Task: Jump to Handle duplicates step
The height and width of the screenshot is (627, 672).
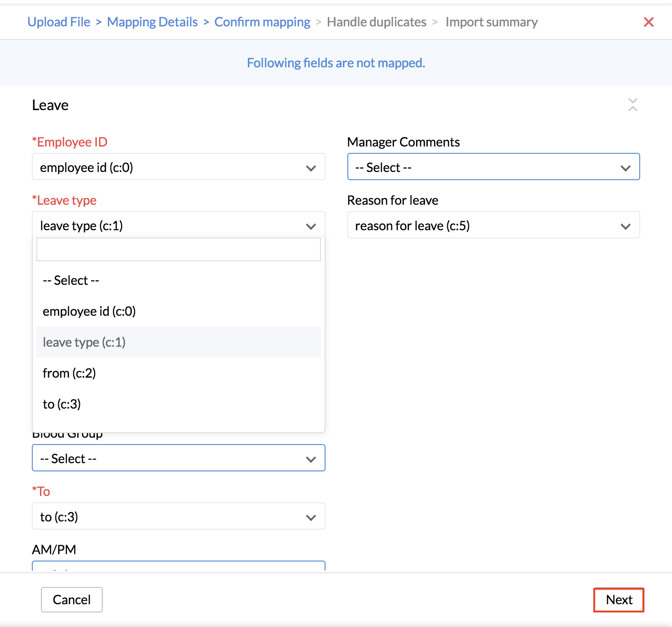Action: point(376,22)
